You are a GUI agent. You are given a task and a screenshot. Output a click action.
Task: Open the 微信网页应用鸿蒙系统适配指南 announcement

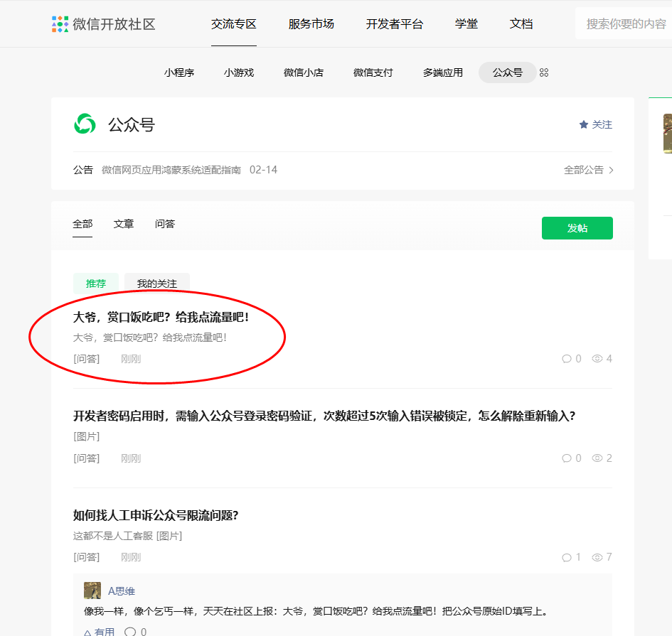pyautogui.click(x=171, y=170)
